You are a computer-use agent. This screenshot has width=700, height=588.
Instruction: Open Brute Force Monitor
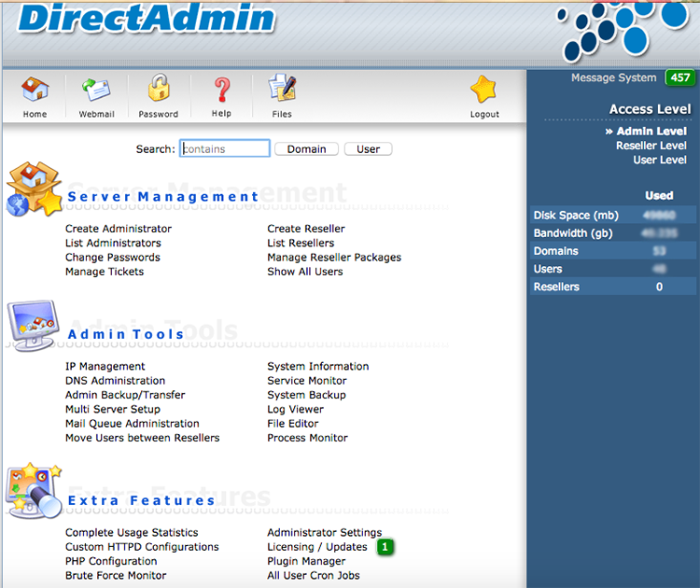tap(116, 575)
